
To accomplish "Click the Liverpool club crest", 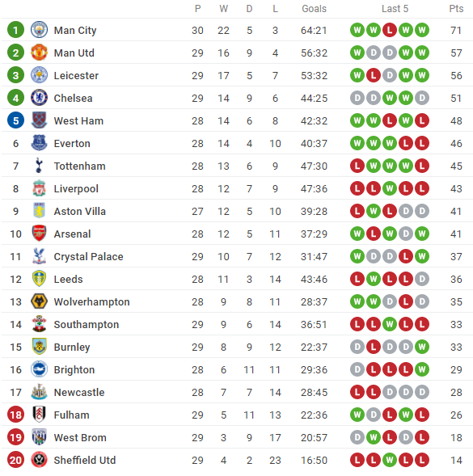I will [39, 188].
